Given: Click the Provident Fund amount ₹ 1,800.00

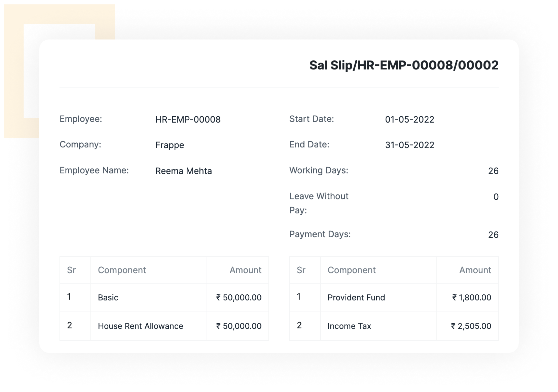Looking at the screenshot, I should point(472,298).
